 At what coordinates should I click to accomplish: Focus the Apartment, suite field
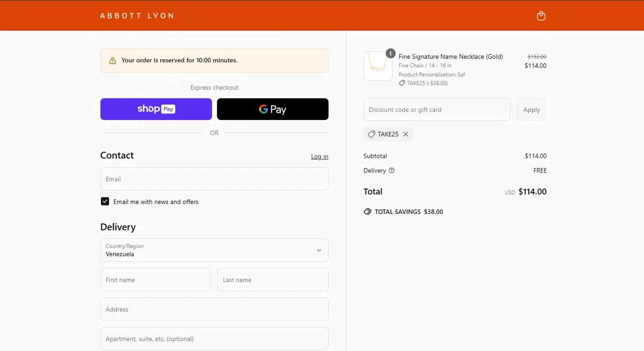[x=214, y=339]
